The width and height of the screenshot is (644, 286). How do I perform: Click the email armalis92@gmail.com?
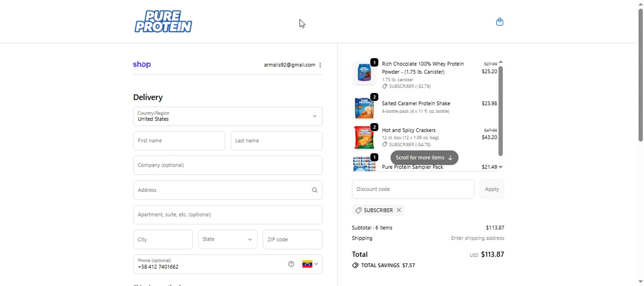click(290, 65)
